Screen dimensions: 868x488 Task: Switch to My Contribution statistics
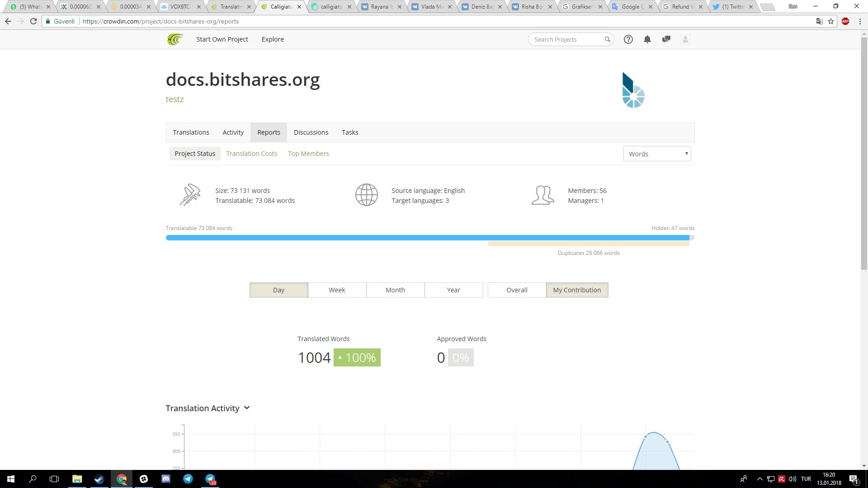point(577,290)
